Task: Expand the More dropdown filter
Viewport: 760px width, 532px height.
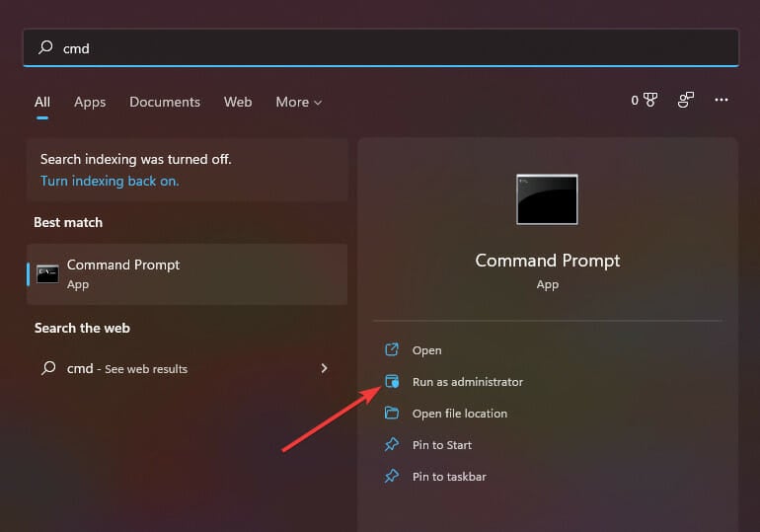Action: 298,103
